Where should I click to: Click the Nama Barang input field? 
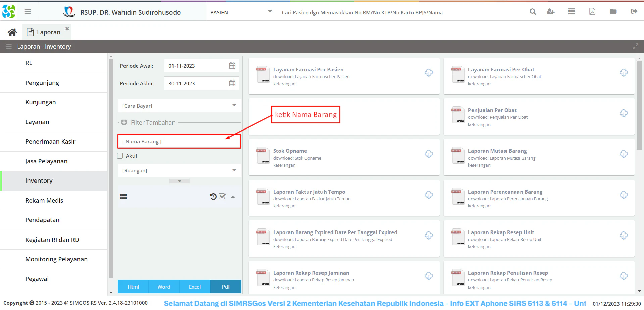pos(179,141)
